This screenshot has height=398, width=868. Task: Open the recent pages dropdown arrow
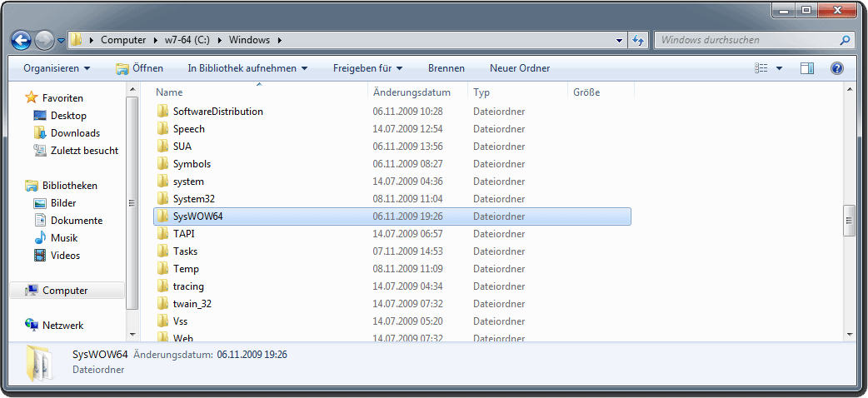pyautogui.click(x=61, y=41)
